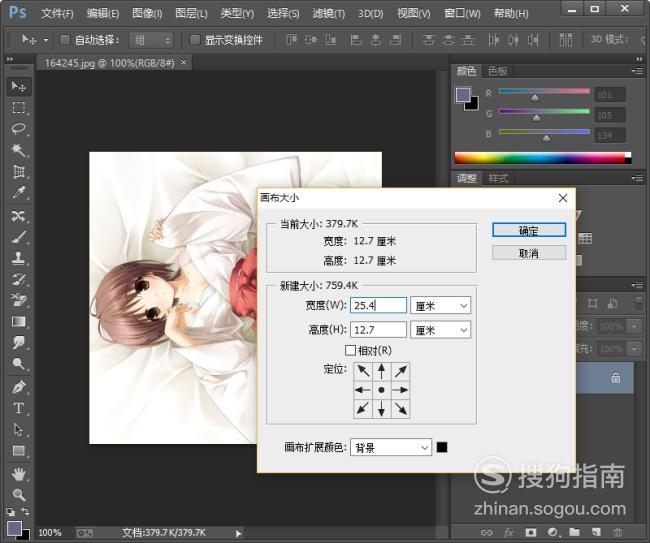This screenshot has height=543, width=650.
Task: Select the Eyedropper tool
Action: (x=19, y=192)
